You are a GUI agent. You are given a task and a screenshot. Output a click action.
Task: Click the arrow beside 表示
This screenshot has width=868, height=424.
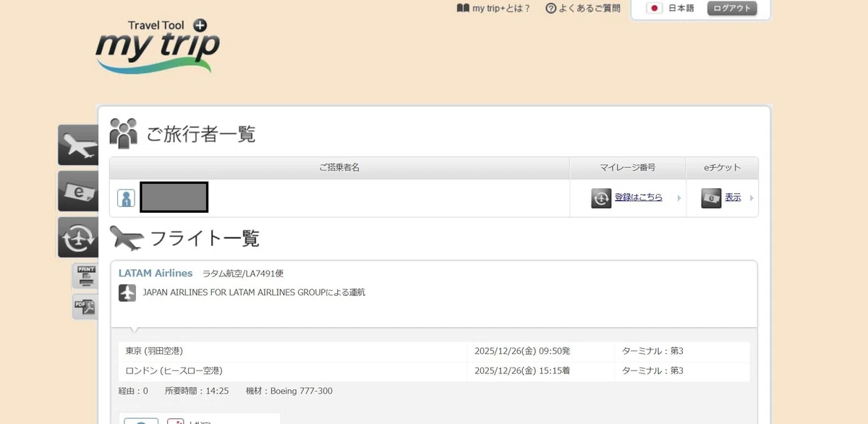pos(752,198)
